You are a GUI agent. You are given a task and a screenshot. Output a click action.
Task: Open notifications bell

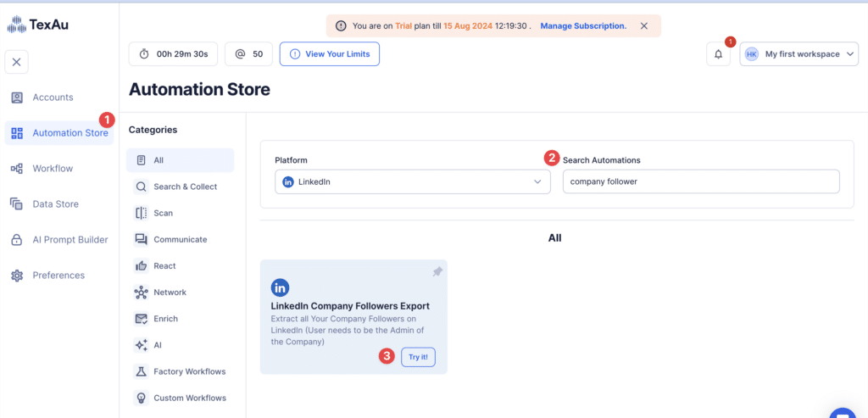click(x=719, y=54)
